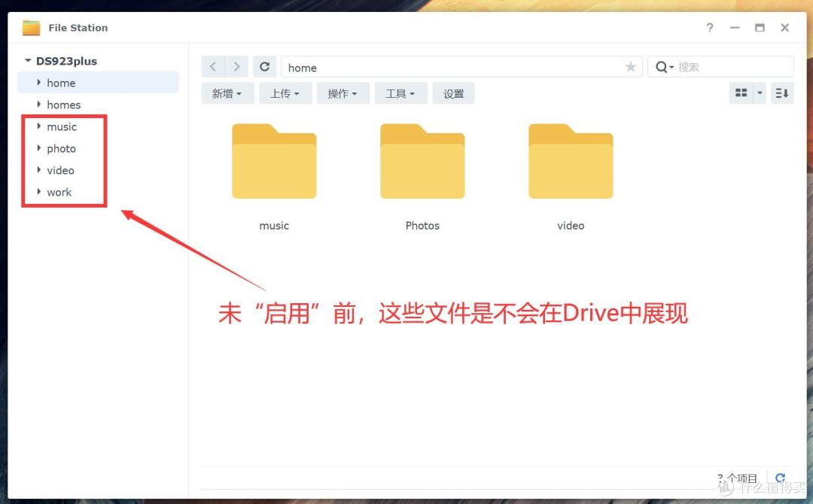Screen dimensions: 813x504
Task: Select home in the sidebar tree
Action: [98, 82]
